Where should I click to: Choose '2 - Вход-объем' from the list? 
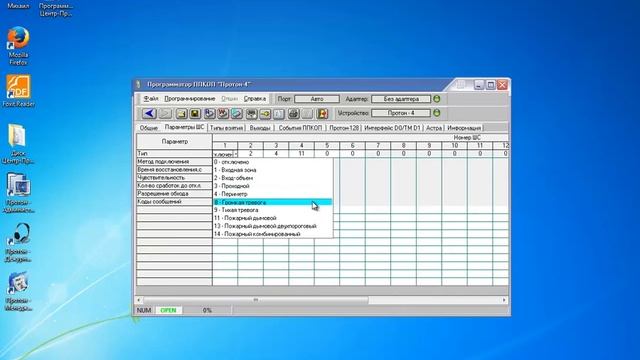point(273,178)
